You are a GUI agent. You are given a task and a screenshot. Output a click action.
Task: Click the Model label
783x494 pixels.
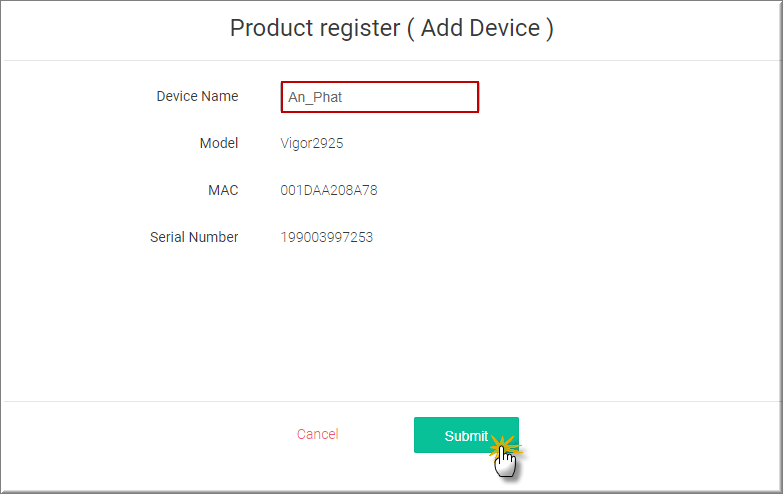(219, 143)
